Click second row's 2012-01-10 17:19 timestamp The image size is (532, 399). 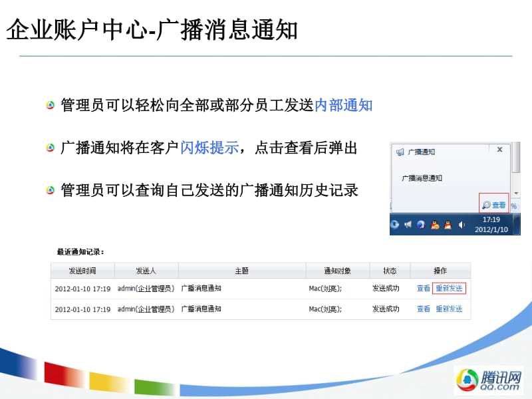pos(82,309)
